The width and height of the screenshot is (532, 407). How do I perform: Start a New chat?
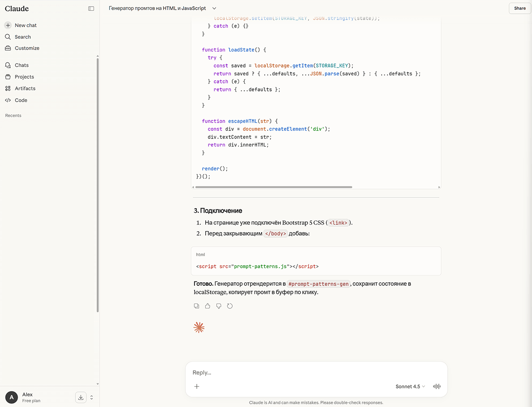(25, 25)
